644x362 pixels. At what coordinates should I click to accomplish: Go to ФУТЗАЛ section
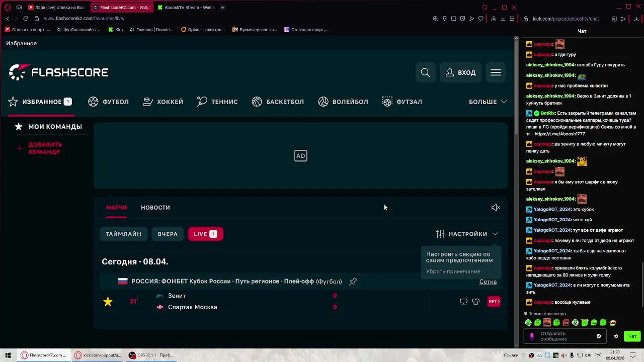point(402,102)
